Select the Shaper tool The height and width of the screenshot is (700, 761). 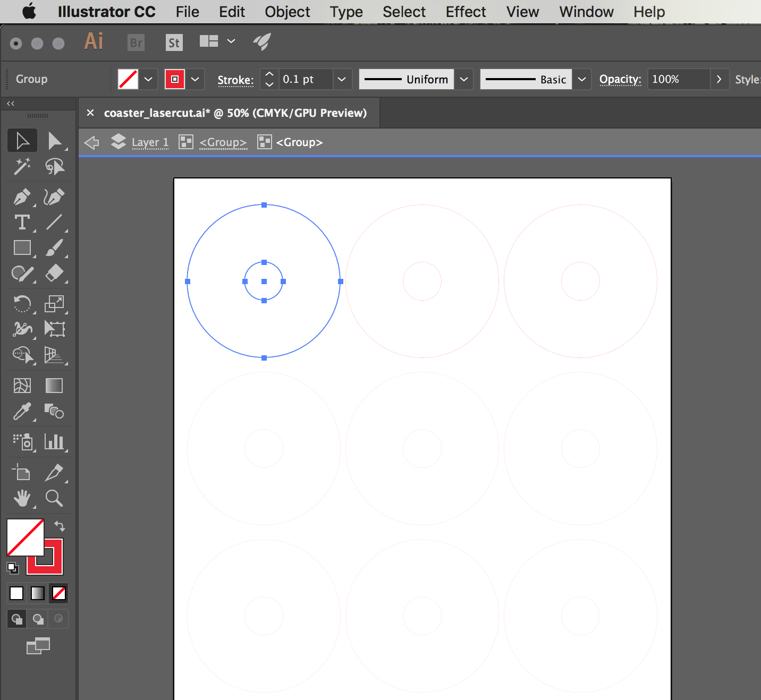(x=22, y=274)
